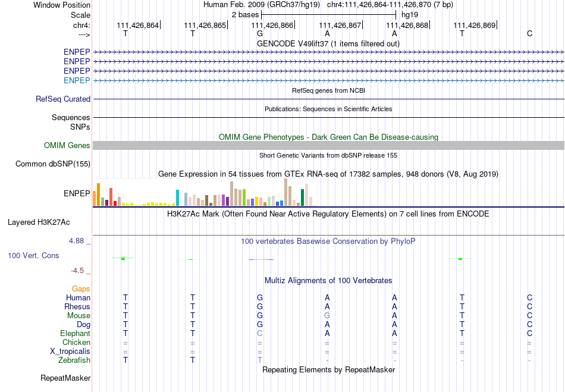Screen dimensions: 565x392
Task: Click the Elephant alignment row label
Action: (x=75, y=333)
